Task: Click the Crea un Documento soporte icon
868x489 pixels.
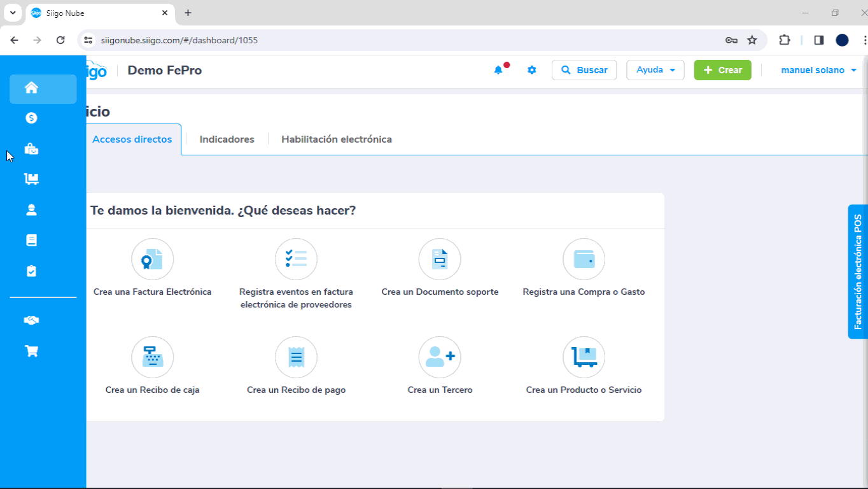Action: [440, 259]
